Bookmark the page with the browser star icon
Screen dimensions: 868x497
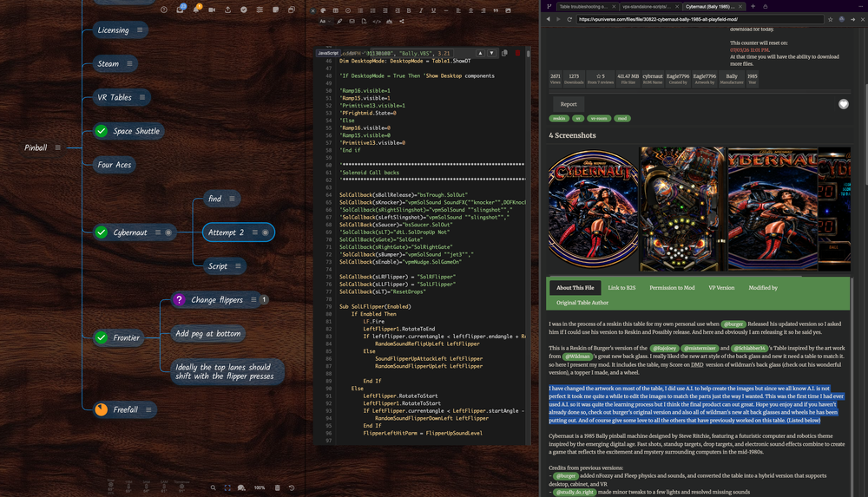pyautogui.click(x=831, y=19)
